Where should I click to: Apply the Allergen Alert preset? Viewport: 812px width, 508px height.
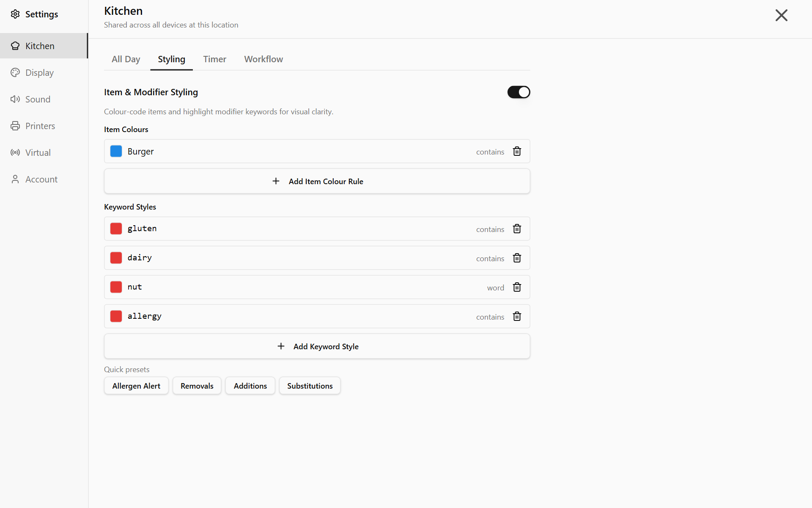[x=136, y=386]
